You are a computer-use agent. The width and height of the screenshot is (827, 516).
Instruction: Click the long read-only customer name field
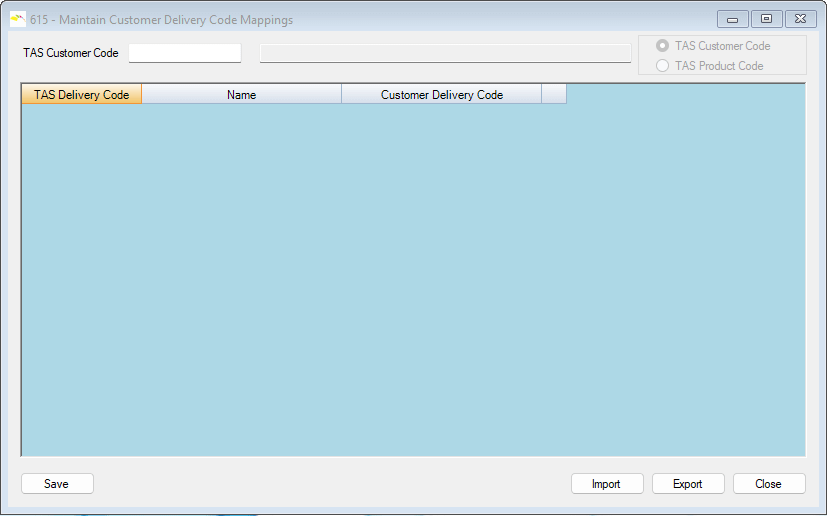tap(445, 54)
